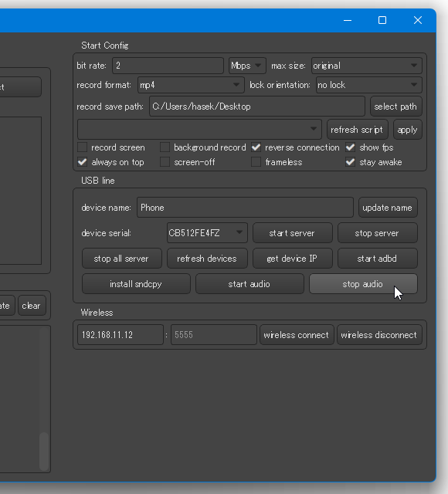This screenshot has height=494, width=448.
Task: Expand the max size dropdown
Action: pos(367,66)
